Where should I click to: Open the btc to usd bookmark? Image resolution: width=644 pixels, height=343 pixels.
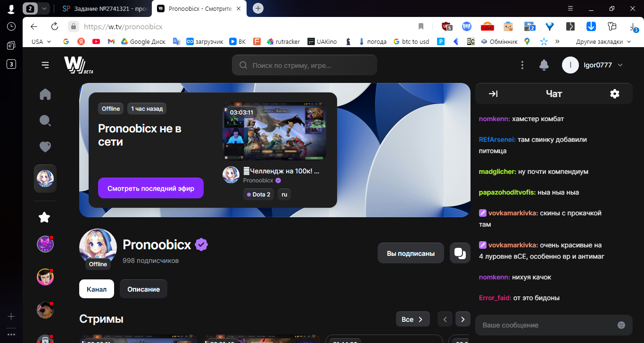411,41
